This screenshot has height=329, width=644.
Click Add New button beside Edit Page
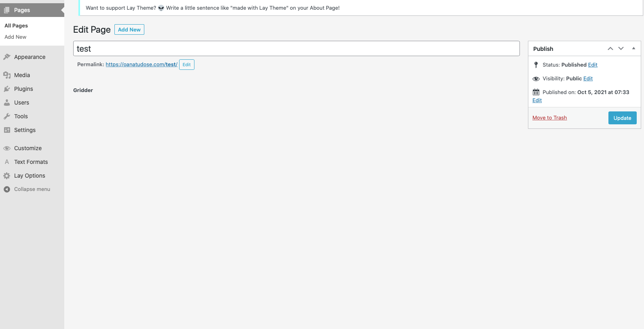click(129, 29)
